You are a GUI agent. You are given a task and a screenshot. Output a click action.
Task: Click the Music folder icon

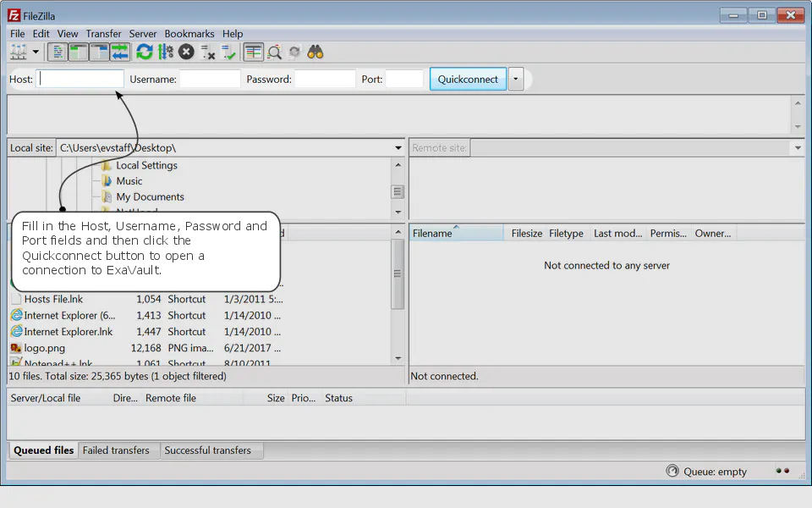[107, 181]
